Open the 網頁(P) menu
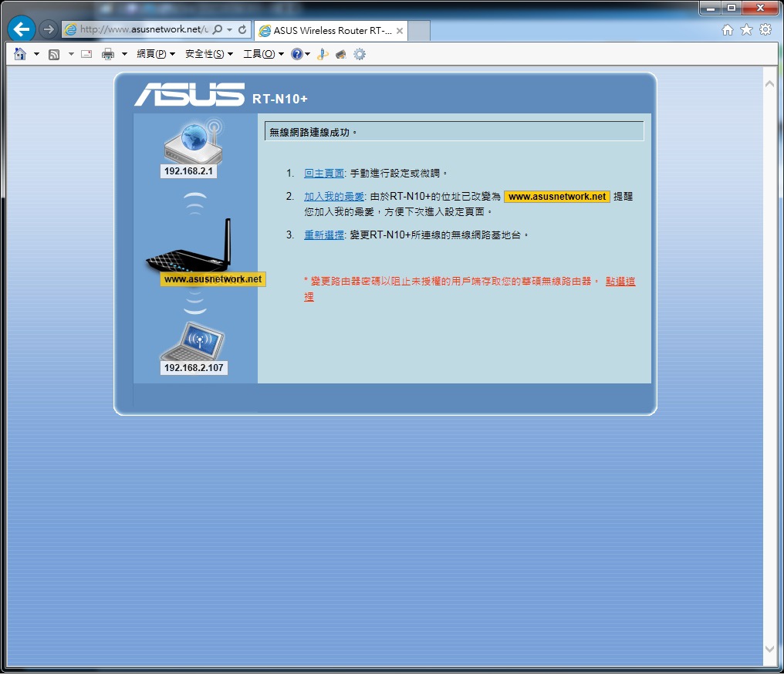 [156, 54]
